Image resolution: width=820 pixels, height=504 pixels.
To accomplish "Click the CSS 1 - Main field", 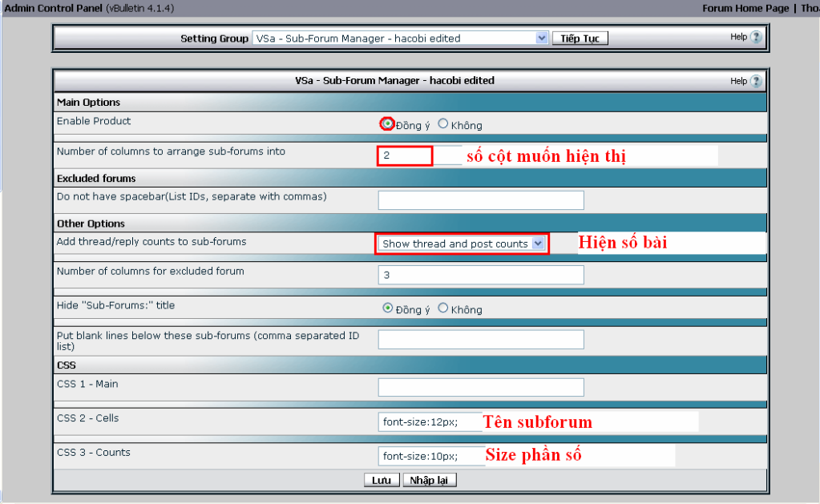I will 481,387.
